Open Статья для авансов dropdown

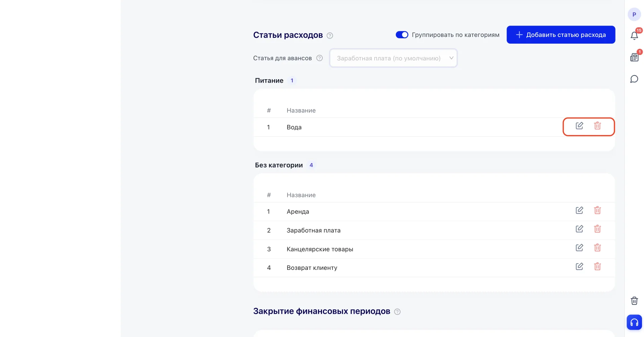tap(393, 58)
